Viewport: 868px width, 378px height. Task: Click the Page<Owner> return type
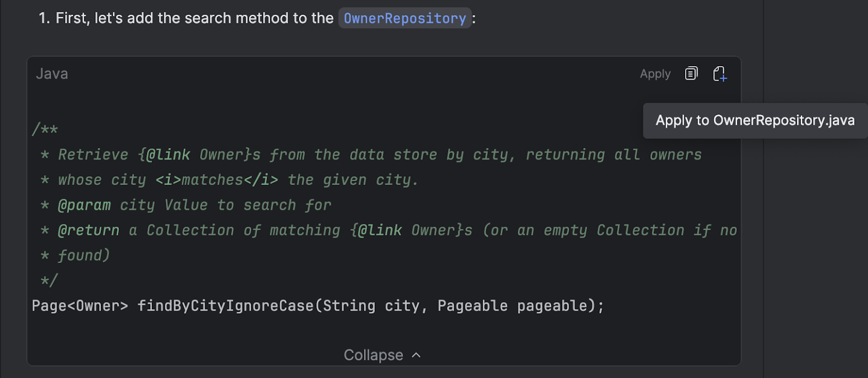coord(80,306)
